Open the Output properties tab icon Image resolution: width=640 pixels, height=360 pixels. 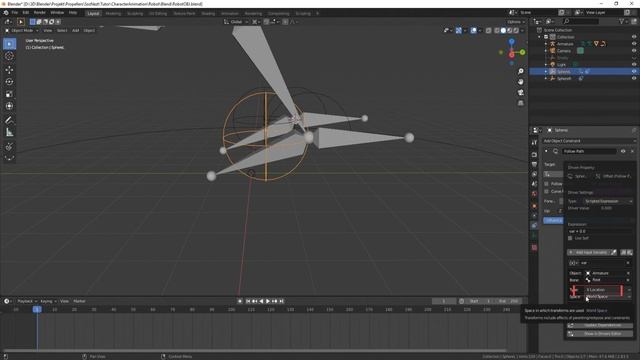pos(534,164)
